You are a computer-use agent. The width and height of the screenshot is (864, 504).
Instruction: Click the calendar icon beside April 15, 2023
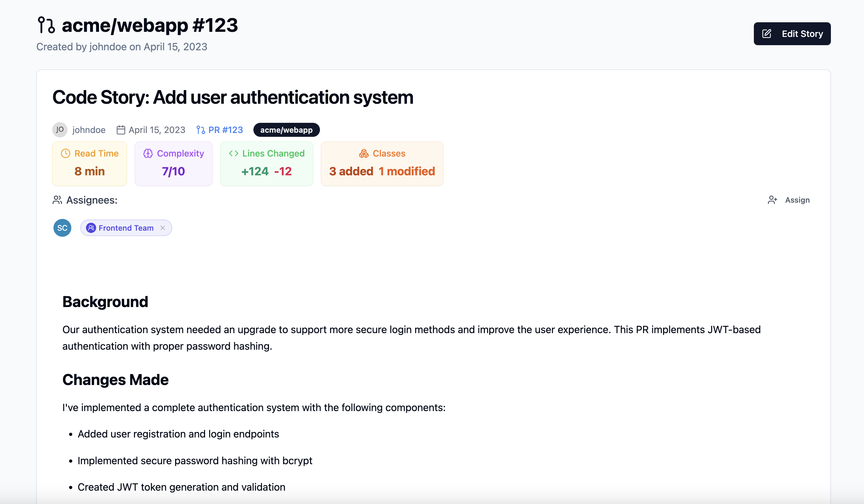click(x=121, y=130)
